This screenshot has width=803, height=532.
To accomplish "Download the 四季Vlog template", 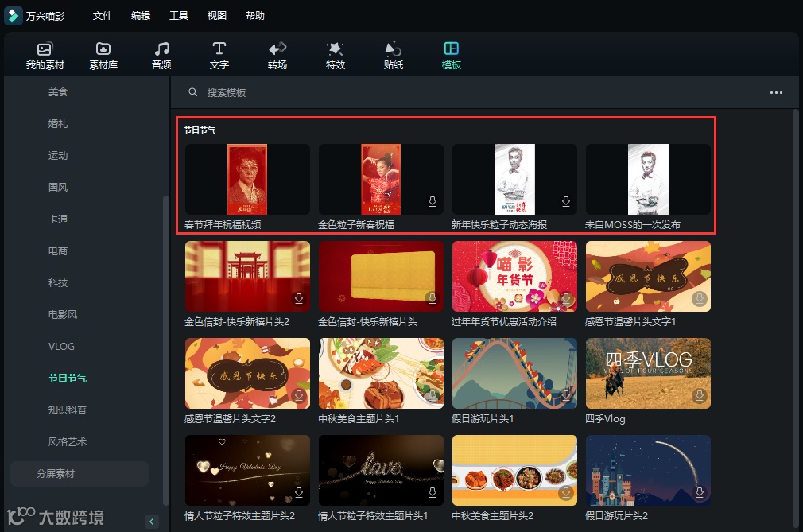I will [x=699, y=396].
